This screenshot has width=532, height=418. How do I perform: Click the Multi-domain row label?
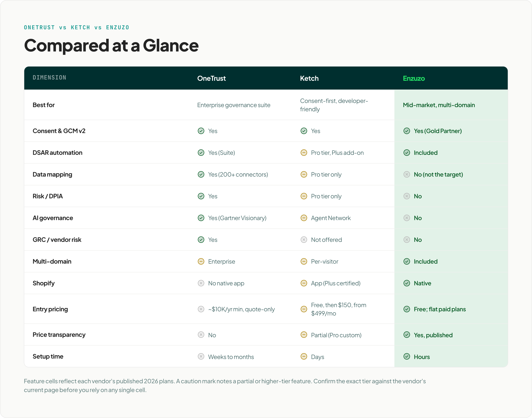(52, 262)
